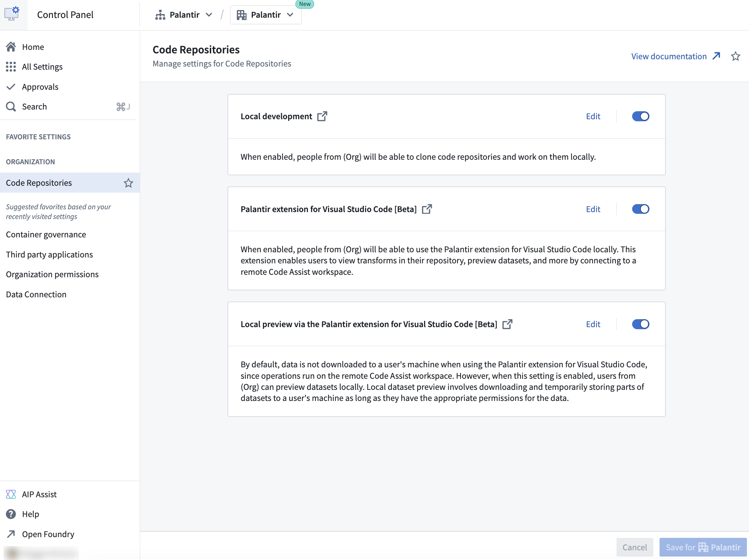
Task: Click Edit for Local development
Action: coord(593,116)
